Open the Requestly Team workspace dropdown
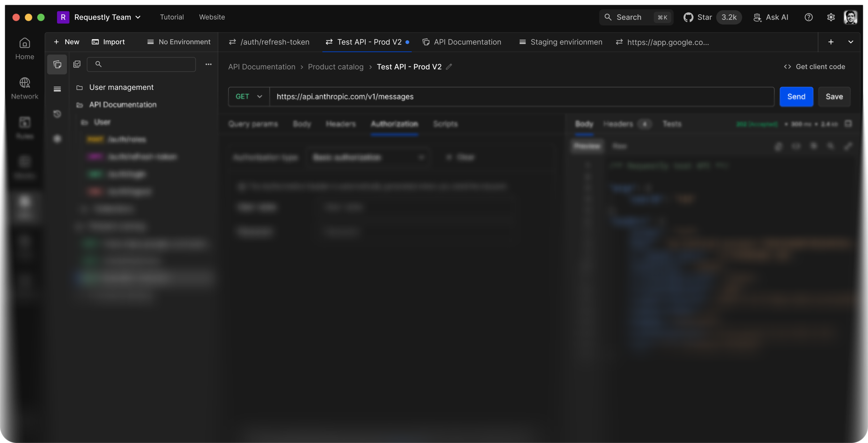This screenshot has width=868, height=443. pos(107,17)
